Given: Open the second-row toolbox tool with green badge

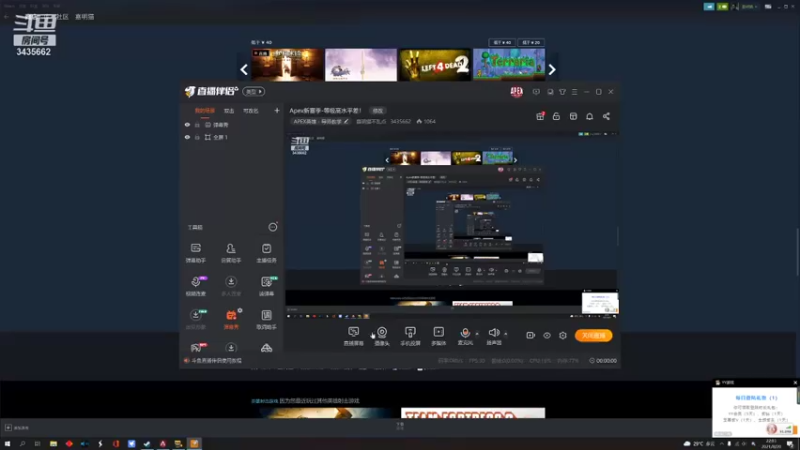Looking at the screenshot, I should pos(266,286).
